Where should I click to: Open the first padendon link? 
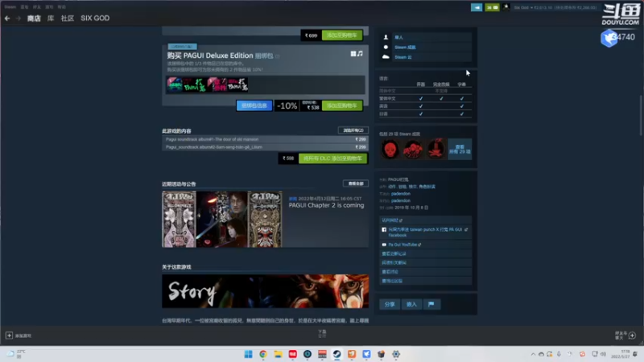[400, 194]
